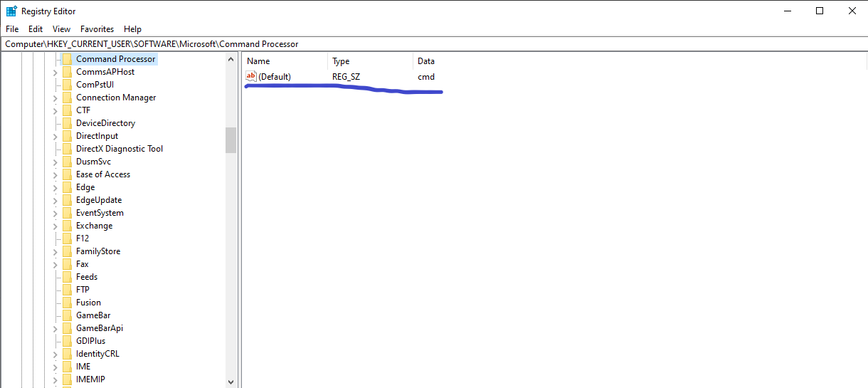Select the Command Processor folder icon
Viewport: 868px width, 388px height.
tap(67, 59)
